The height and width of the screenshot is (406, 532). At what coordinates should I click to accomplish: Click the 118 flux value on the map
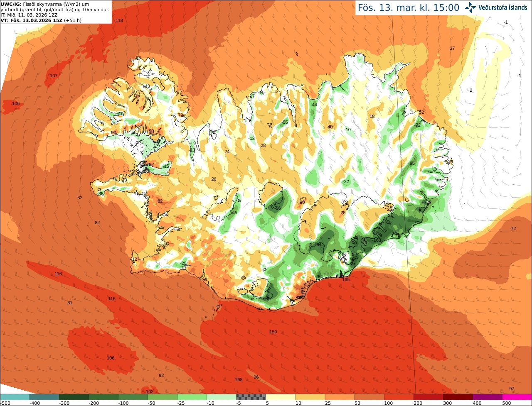click(x=119, y=20)
